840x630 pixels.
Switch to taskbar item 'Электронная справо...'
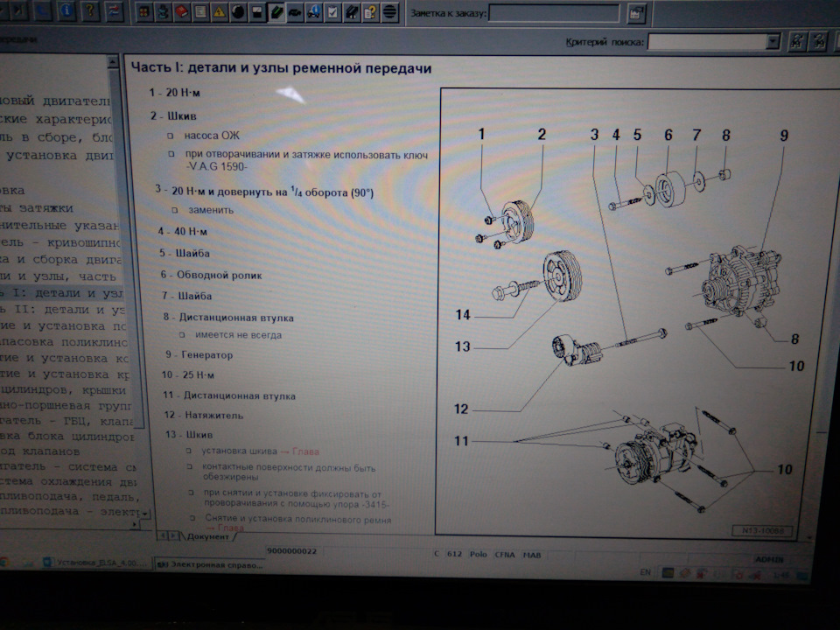(211, 564)
